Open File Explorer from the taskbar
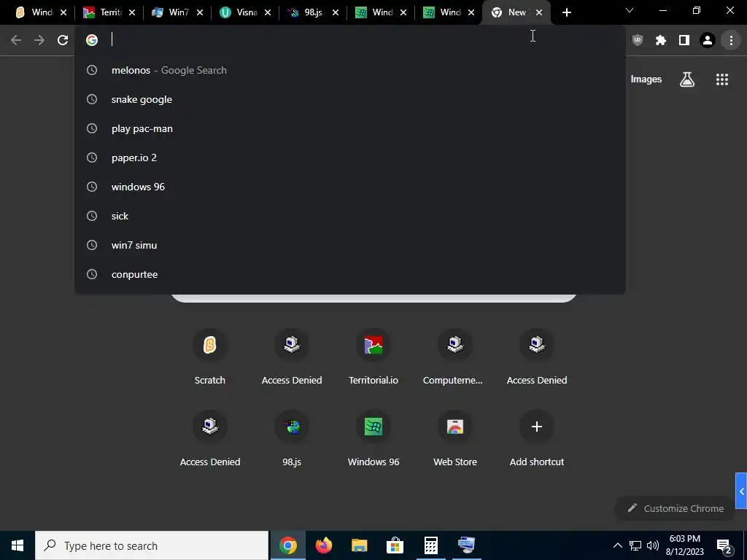The height and width of the screenshot is (560, 747). tap(359, 545)
